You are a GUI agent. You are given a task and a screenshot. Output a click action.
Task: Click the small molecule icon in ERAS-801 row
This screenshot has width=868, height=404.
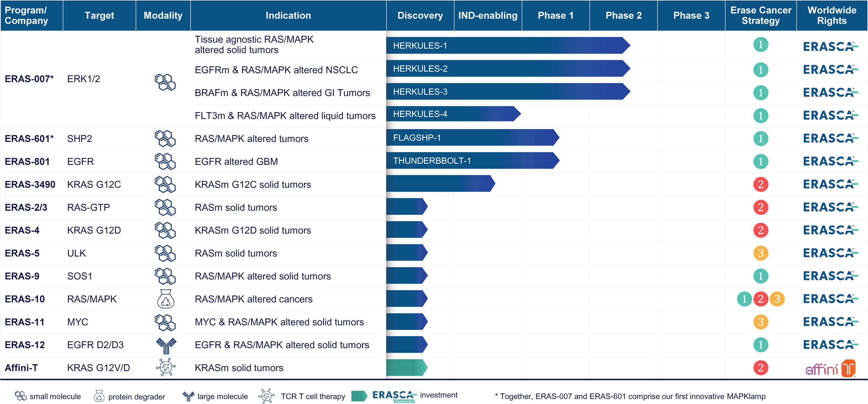[165, 162]
